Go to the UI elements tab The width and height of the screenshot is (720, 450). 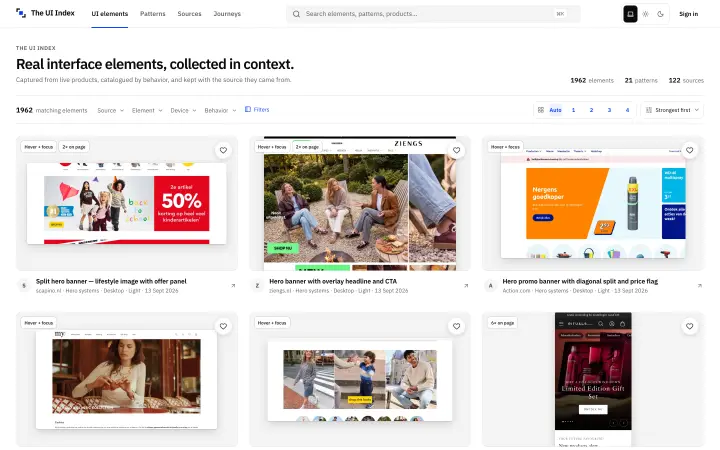[109, 14]
